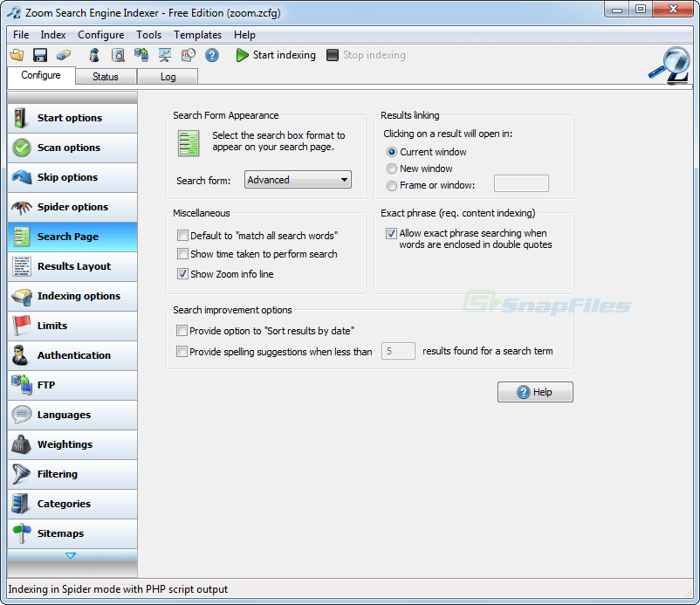The height and width of the screenshot is (605, 700).
Task: Click the save configuration floppy icon
Action: (x=40, y=55)
